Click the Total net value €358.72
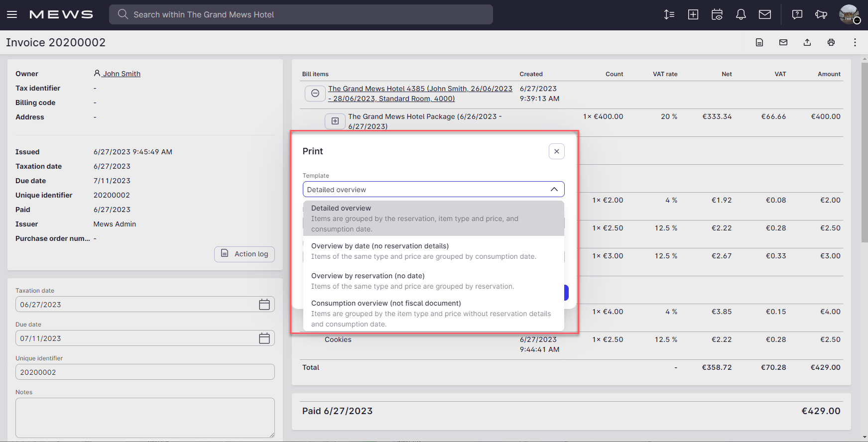Image resolution: width=868 pixels, height=442 pixels. click(717, 367)
